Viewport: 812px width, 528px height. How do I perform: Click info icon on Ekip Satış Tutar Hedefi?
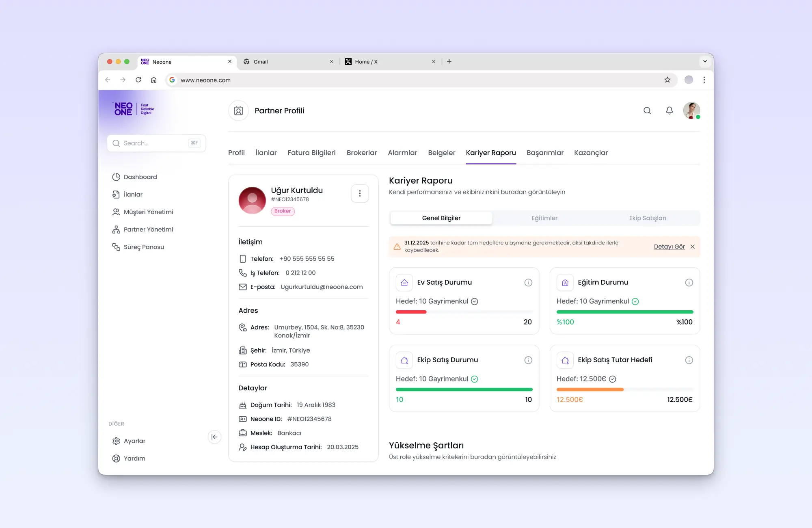pos(689,360)
